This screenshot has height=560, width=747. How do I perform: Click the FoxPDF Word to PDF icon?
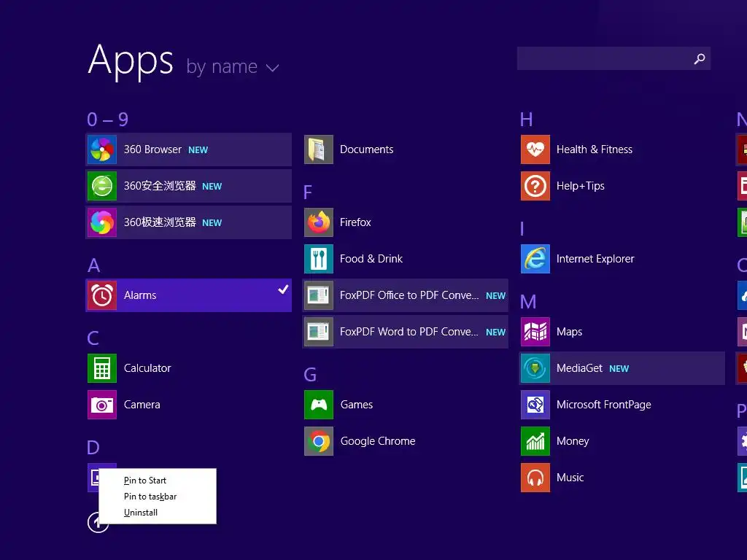pos(319,332)
